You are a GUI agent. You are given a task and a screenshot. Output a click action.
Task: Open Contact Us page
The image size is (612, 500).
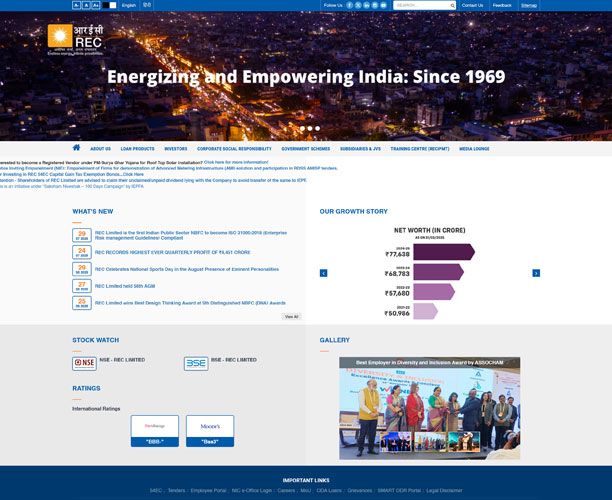tap(472, 5)
